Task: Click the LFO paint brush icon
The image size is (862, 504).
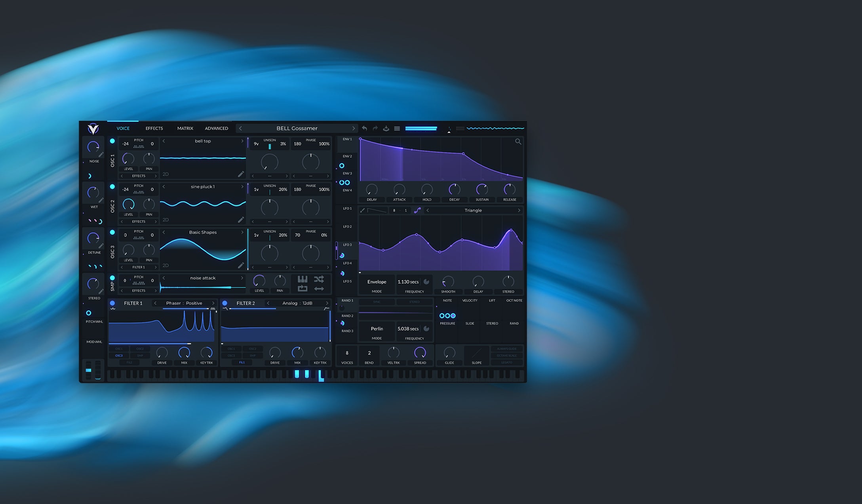Action: pyautogui.click(x=362, y=210)
